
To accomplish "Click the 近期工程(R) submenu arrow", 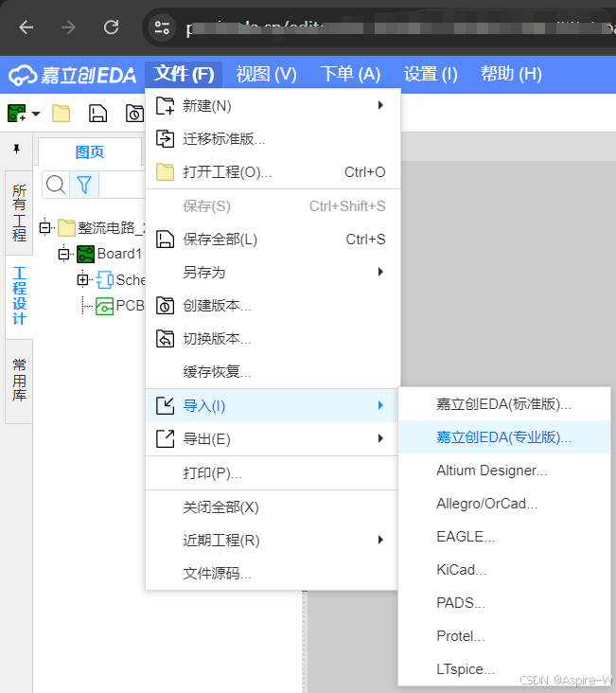I will pyautogui.click(x=380, y=540).
